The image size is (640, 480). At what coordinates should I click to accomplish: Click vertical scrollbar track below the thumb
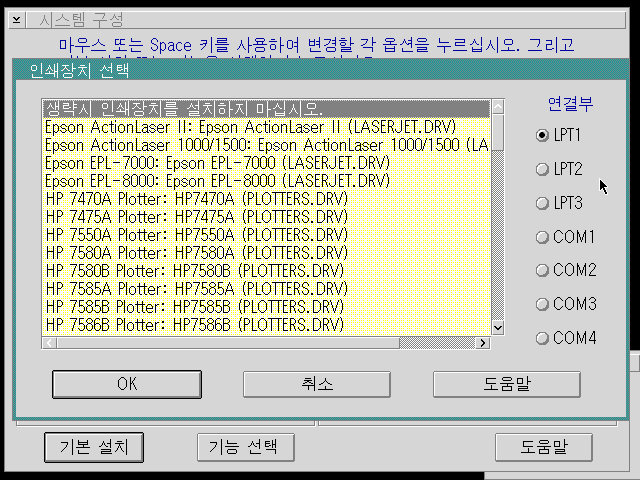(x=498, y=236)
